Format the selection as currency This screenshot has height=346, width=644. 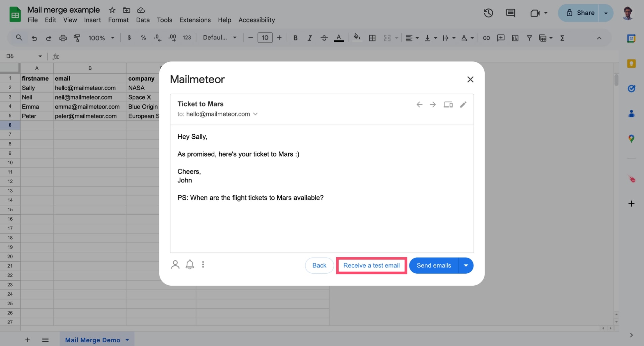[129, 38]
